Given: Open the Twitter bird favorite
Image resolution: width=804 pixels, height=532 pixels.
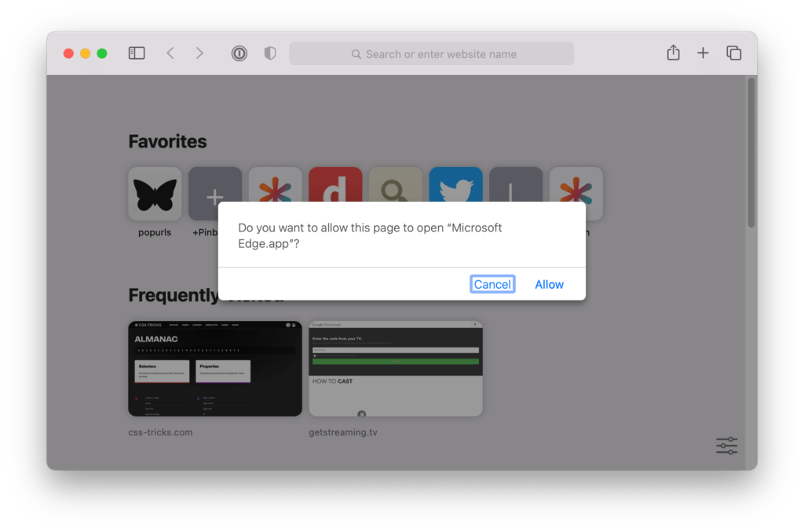Looking at the screenshot, I should 456,184.
